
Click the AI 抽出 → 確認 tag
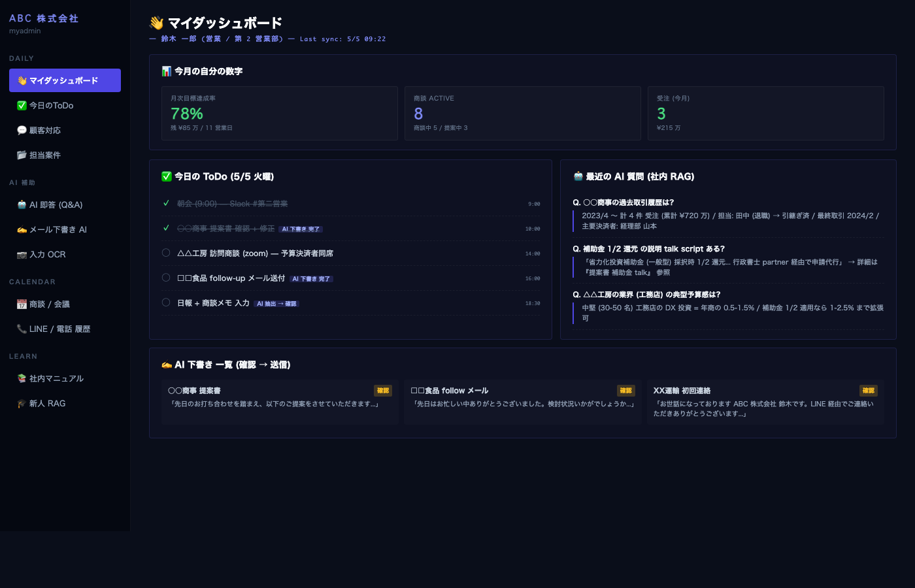pyautogui.click(x=276, y=304)
